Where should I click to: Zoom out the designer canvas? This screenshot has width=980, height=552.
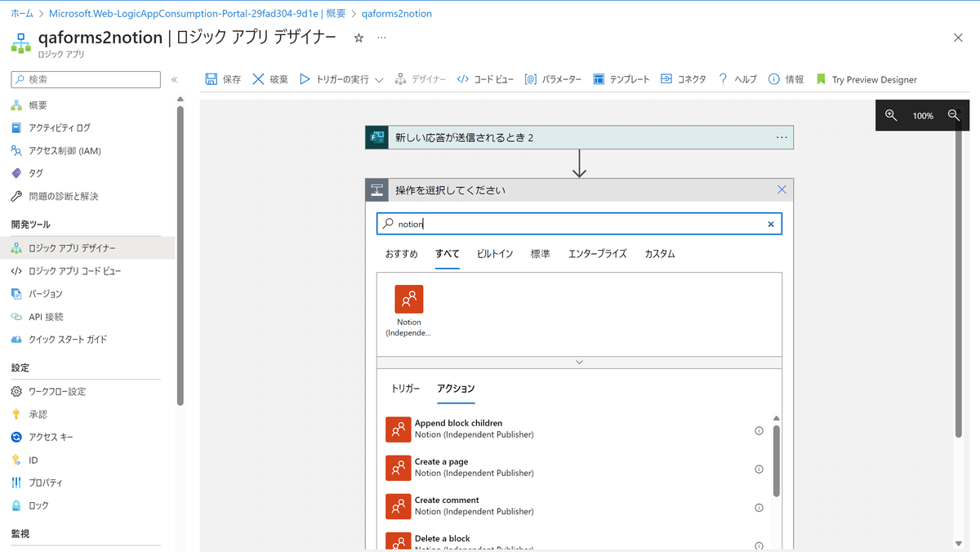954,115
